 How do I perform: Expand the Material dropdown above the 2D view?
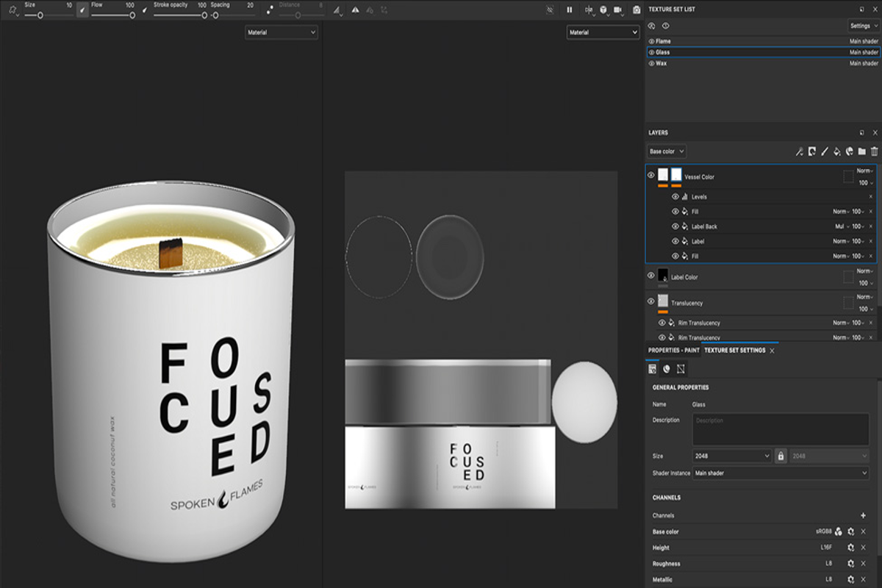point(603,32)
